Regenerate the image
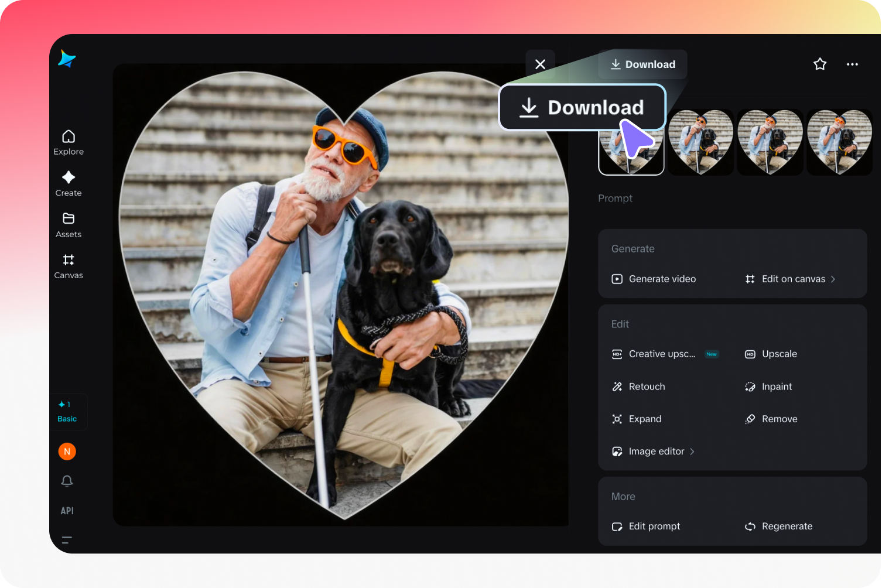 [x=778, y=527]
